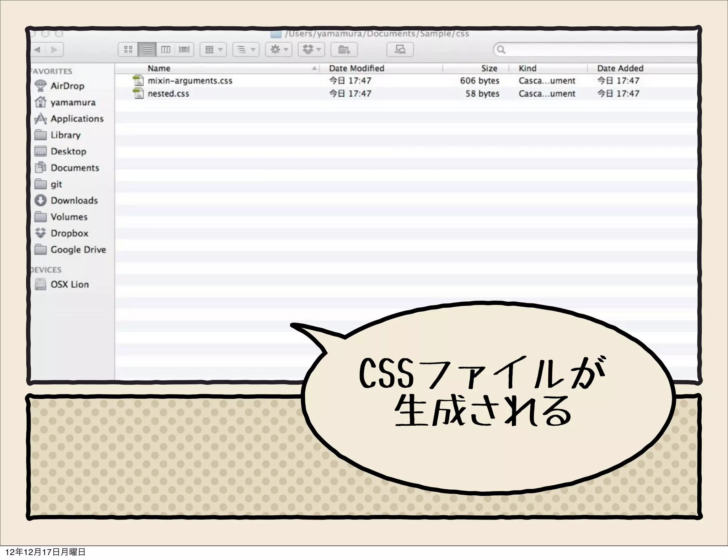Open git folder in sidebar
This screenshot has width=728, height=560.
click(56, 184)
